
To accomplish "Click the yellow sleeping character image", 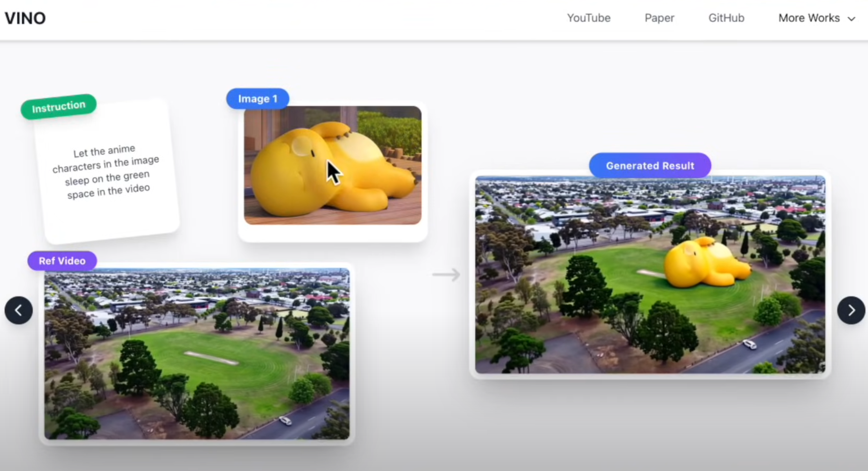I will [332, 165].
